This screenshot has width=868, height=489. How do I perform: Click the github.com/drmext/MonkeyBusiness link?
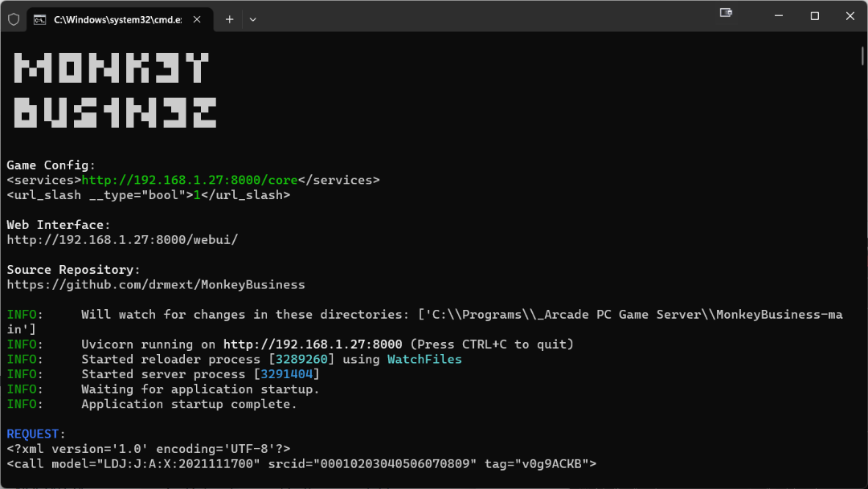coord(156,284)
